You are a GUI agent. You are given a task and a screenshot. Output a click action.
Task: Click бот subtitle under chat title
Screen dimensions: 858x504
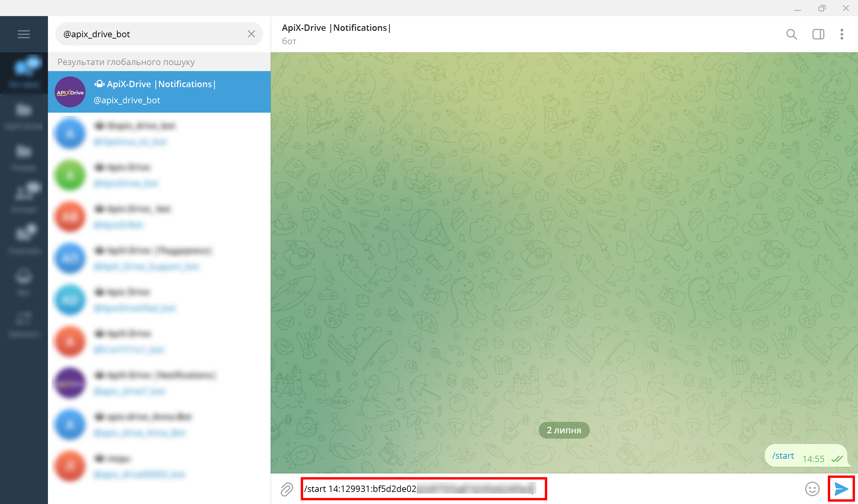coord(289,42)
